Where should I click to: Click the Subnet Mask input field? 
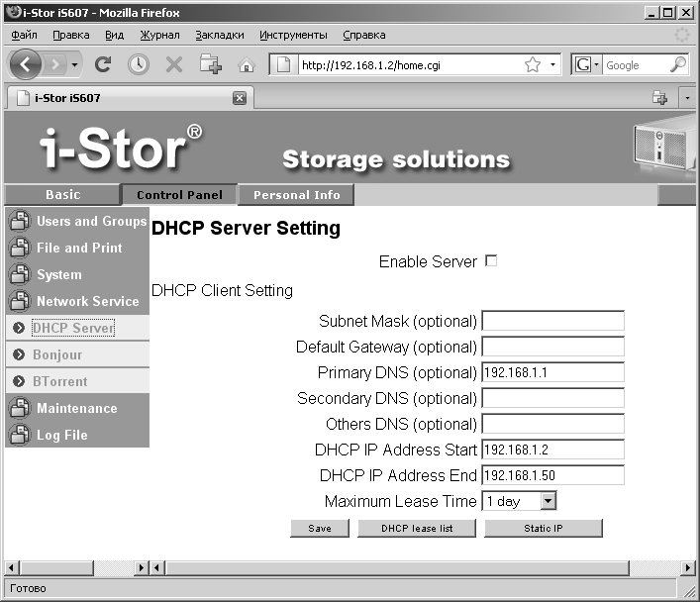coord(552,321)
